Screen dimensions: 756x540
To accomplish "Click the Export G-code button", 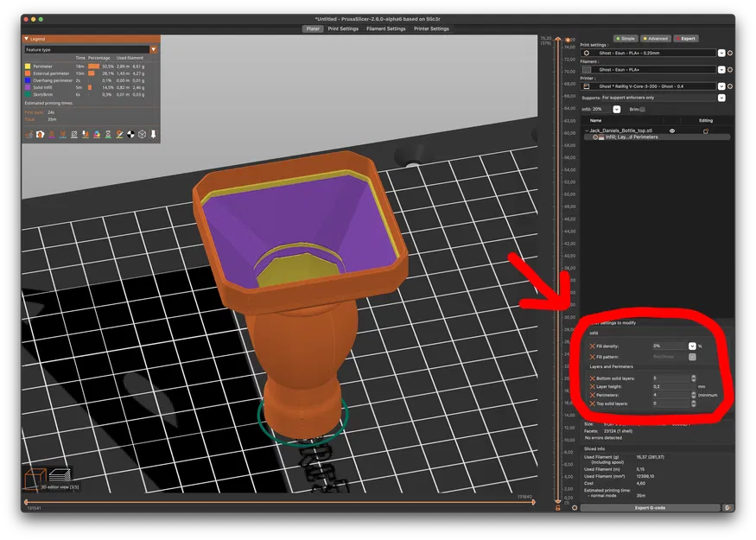I will pyautogui.click(x=650, y=508).
